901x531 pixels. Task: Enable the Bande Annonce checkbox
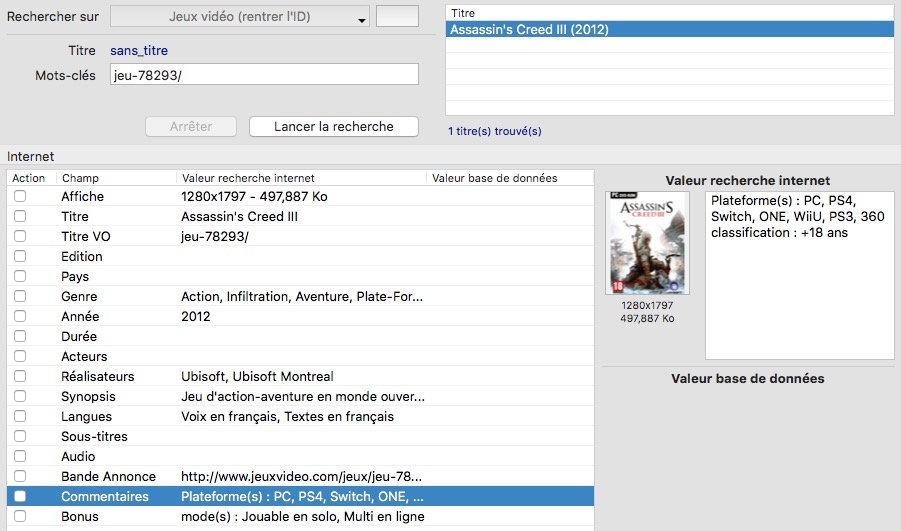tap(20, 477)
